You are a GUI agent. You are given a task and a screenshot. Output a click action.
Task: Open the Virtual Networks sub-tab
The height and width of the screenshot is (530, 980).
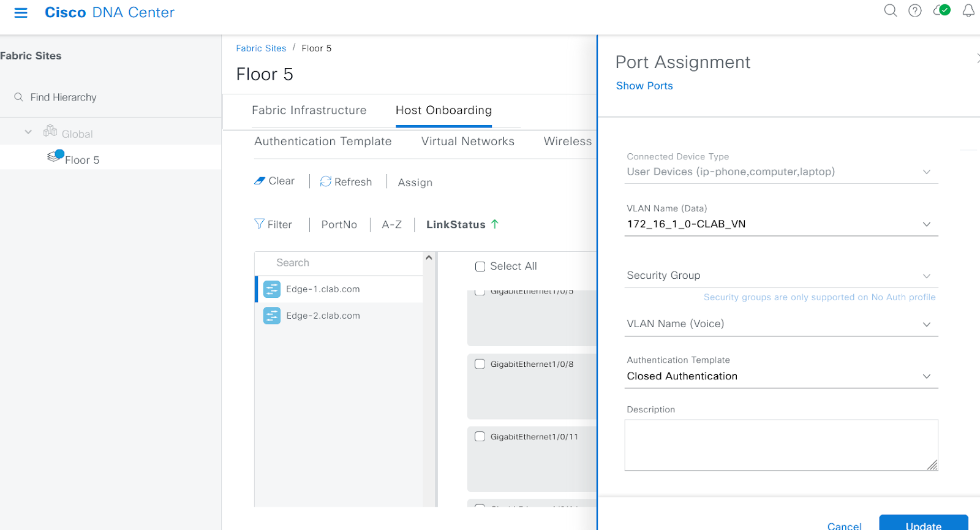pos(468,142)
